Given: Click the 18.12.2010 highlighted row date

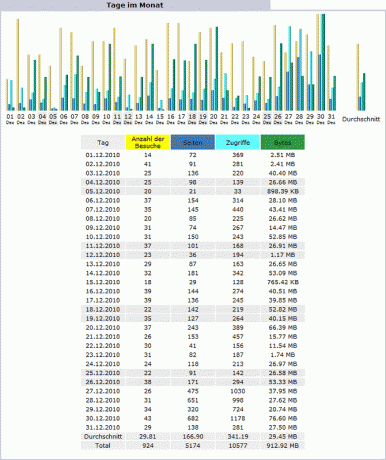Looking at the screenshot, I should (103, 309).
